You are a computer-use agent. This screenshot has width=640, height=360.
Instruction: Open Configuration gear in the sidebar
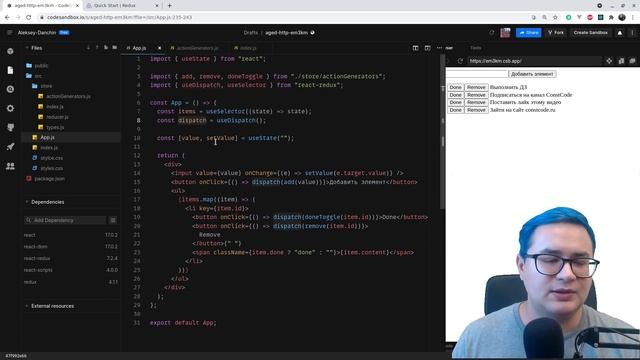point(10,108)
